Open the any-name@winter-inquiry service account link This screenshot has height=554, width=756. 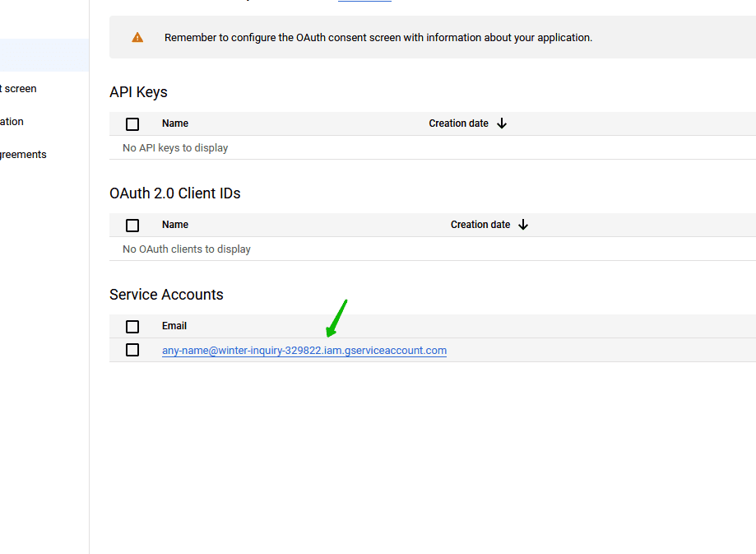pyautogui.click(x=304, y=351)
